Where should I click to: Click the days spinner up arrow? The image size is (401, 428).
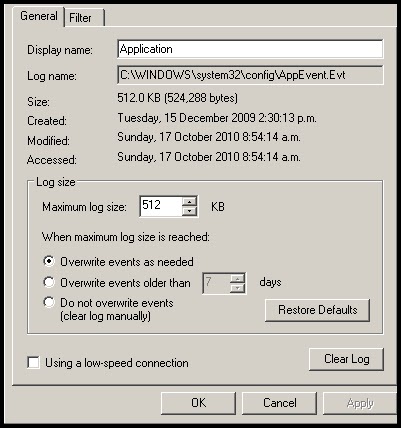pos(237,278)
